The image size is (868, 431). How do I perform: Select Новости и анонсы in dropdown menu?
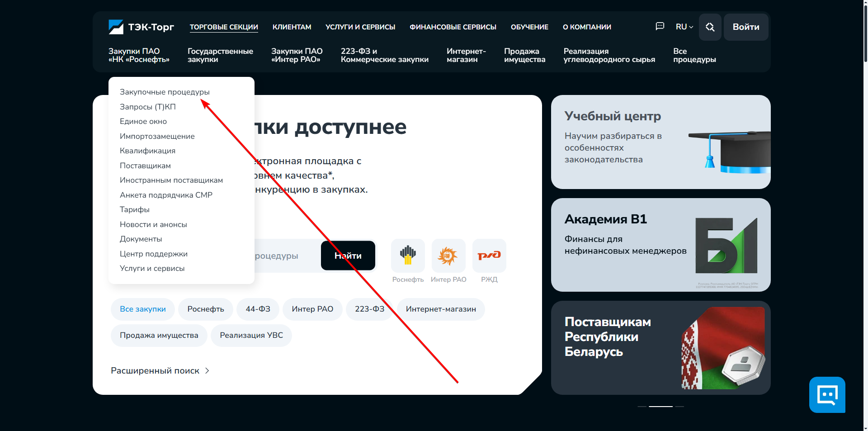(153, 224)
